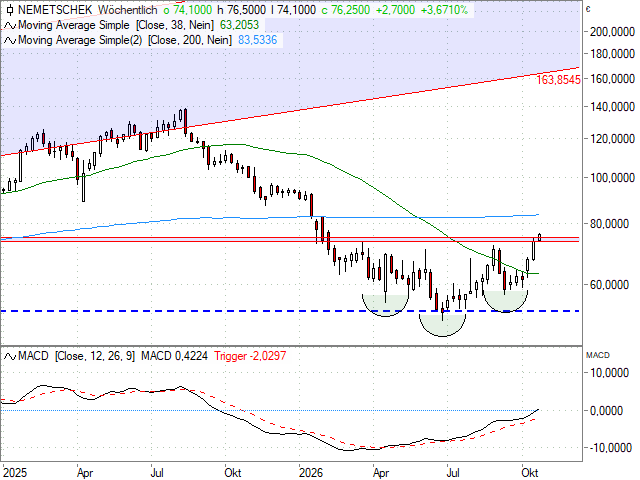
Task: Click the 200-period average value 83,5336
Action: pos(258,40)
